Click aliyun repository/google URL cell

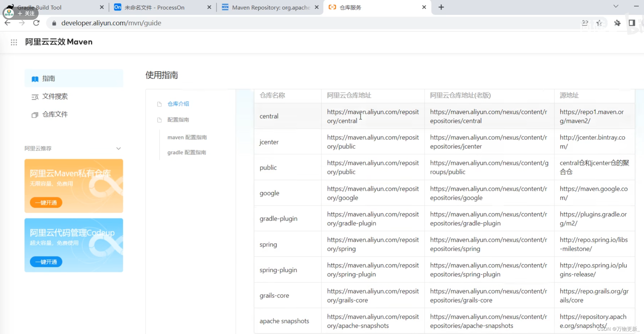click(373, 193)
